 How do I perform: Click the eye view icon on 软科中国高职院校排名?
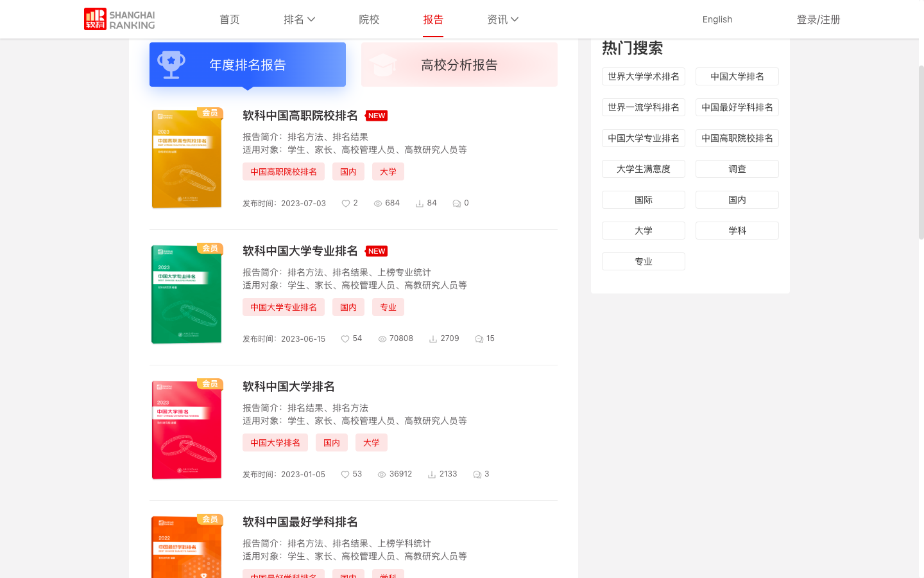point(378,203)
